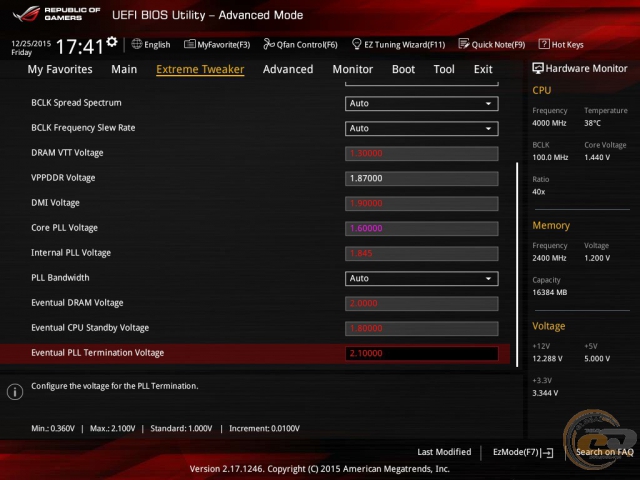The height and width of the screenshot is (480, 640).
Task: Expand BCLK Frequency Slew Rate dropdown
Action: coord(422,129)
